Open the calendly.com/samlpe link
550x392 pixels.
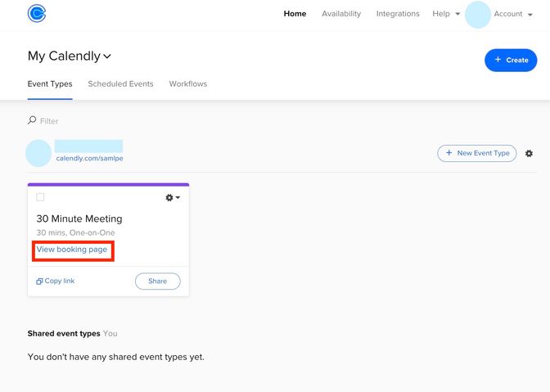pos(89,158)
